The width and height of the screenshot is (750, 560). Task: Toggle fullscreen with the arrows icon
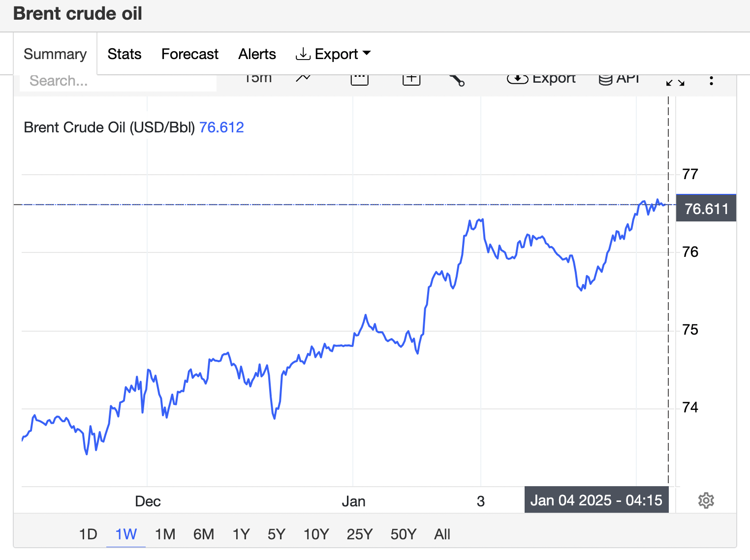coord(675,82)
